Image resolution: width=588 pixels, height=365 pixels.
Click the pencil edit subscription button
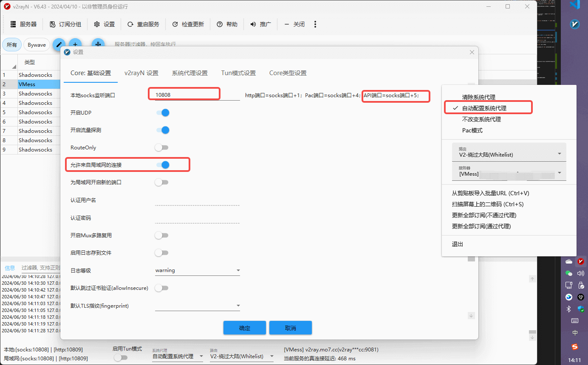(x=59, y=45)
